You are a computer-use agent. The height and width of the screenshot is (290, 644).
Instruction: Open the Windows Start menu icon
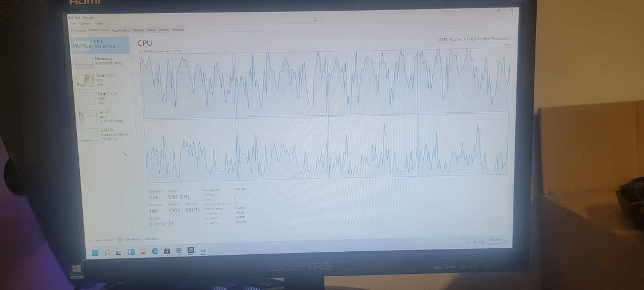95,253
